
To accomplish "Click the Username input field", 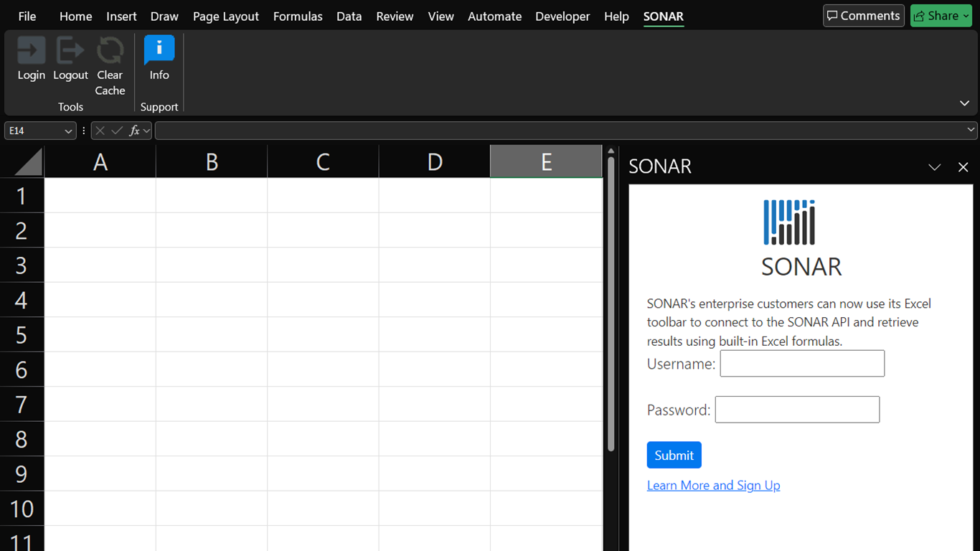I will [802, 364].
